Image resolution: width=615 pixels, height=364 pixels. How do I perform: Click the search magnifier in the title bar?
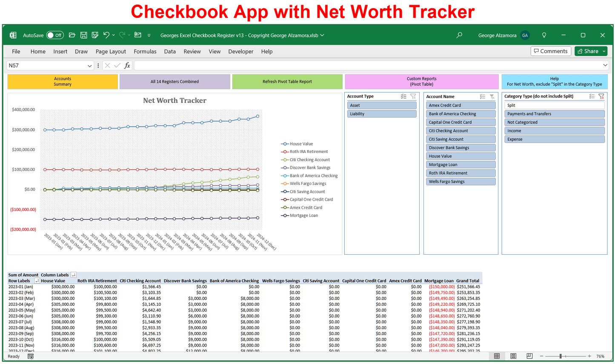tap(459, 35)
